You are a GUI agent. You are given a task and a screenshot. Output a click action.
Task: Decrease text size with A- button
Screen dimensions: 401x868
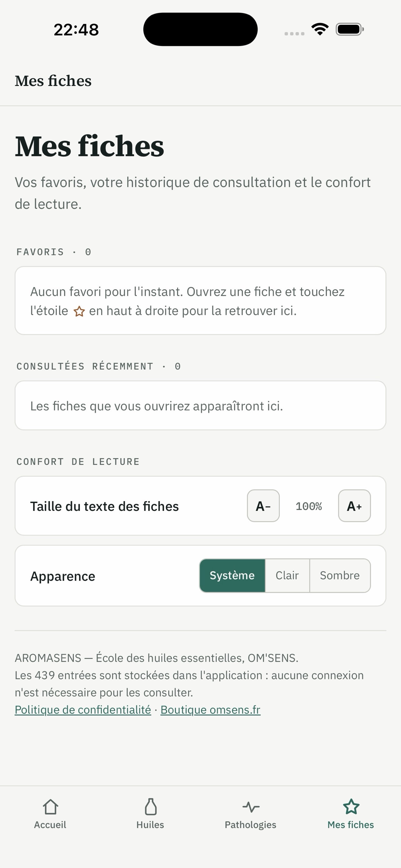(263, 506)
